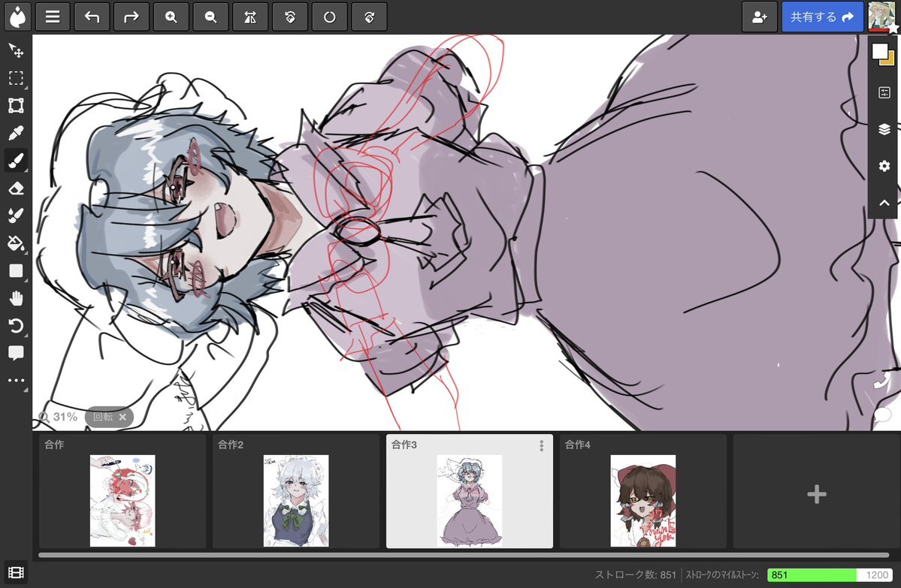Open the 合作 artboard thumbnail
This screenshot has width=901, height=588.
[x=122, y=491]
